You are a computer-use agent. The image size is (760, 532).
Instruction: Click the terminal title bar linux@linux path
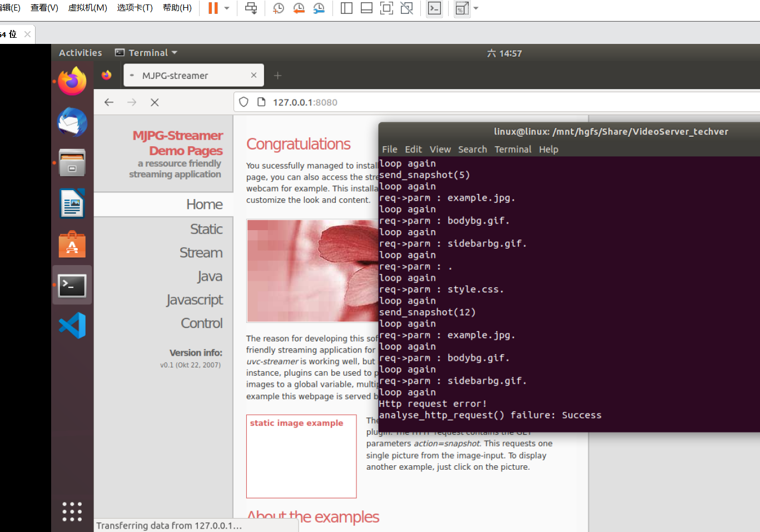611,132
